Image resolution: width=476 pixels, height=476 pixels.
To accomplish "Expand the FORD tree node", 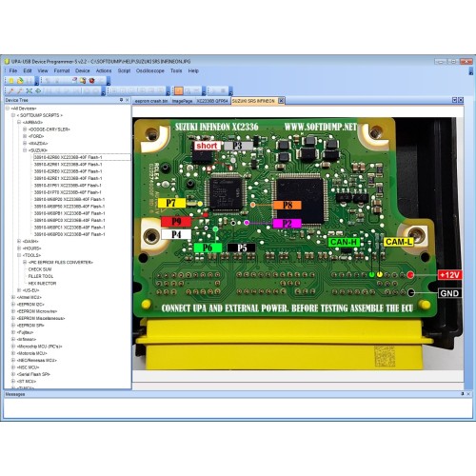I will [x=25, y=136].
